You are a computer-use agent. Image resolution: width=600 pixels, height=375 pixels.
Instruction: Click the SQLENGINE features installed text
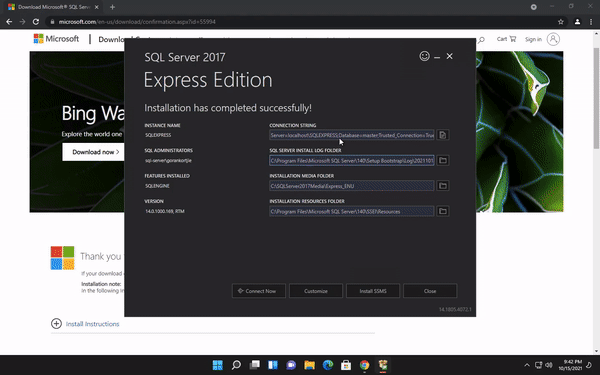click(157, 186)
